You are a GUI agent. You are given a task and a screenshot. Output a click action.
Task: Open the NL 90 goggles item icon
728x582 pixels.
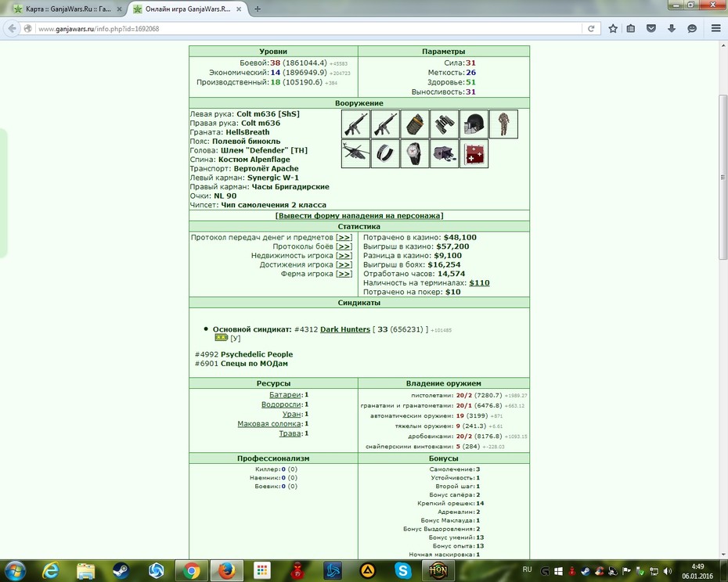(445, 153)
